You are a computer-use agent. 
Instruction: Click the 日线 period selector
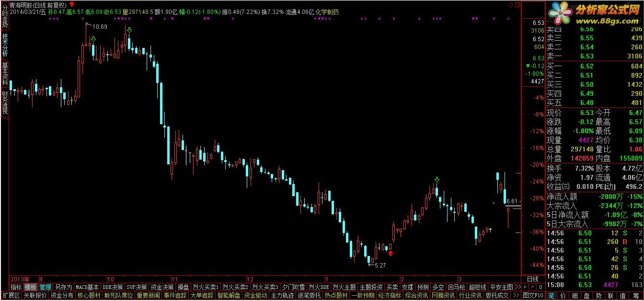[x=533, y=278]
